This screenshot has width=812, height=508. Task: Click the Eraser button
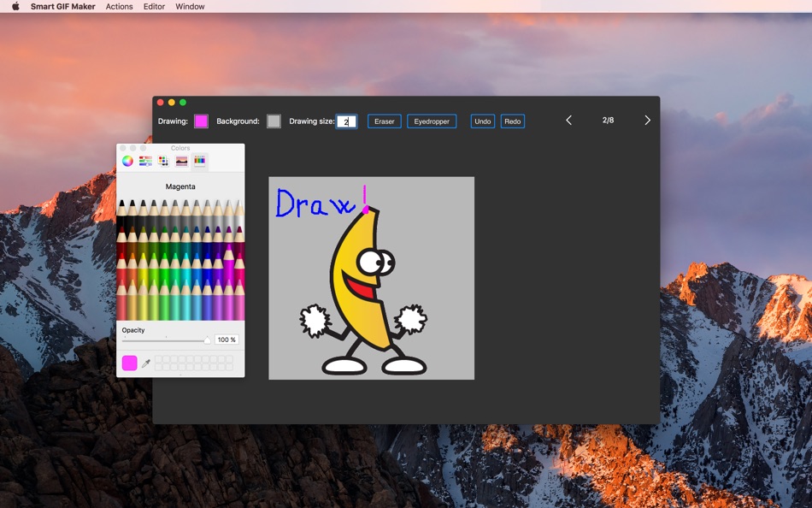(385, 121)
